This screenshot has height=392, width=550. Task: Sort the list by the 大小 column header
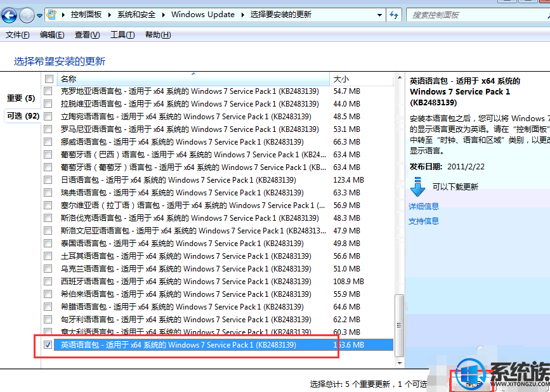pos(362,79)
